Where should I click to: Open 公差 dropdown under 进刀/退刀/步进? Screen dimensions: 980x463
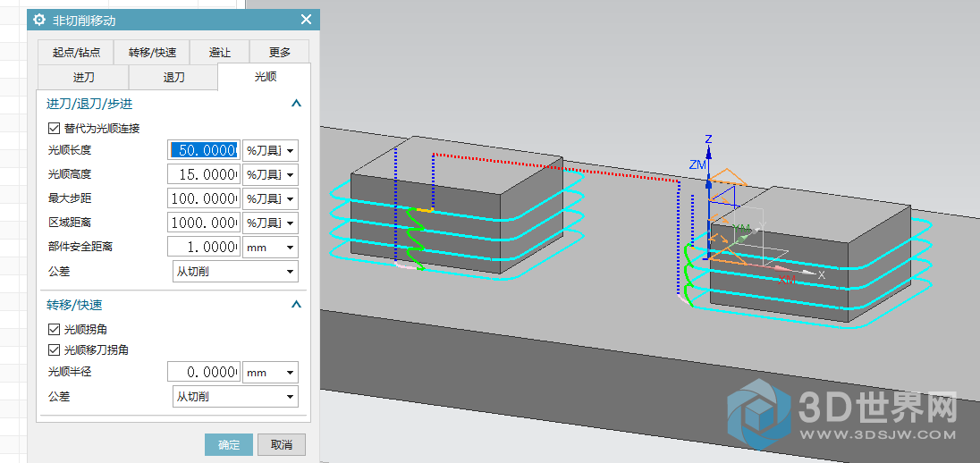click(x=235, y=272)
